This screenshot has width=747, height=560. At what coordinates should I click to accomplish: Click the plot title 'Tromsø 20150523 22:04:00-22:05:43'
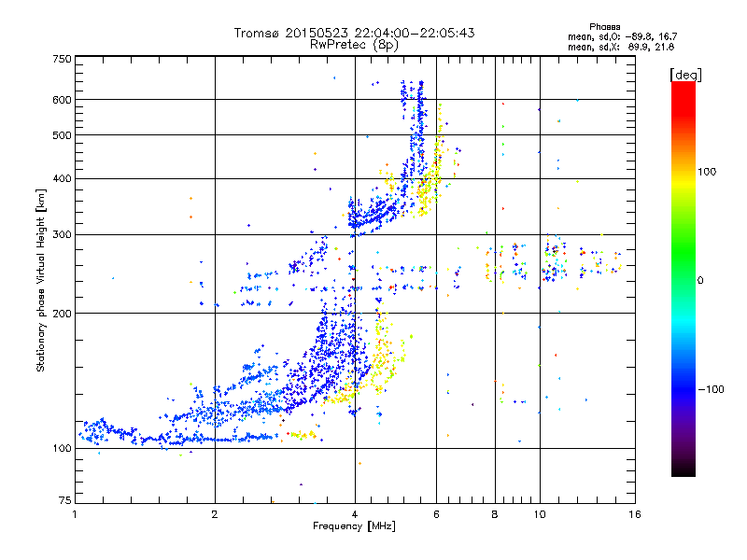click(354, 33)
